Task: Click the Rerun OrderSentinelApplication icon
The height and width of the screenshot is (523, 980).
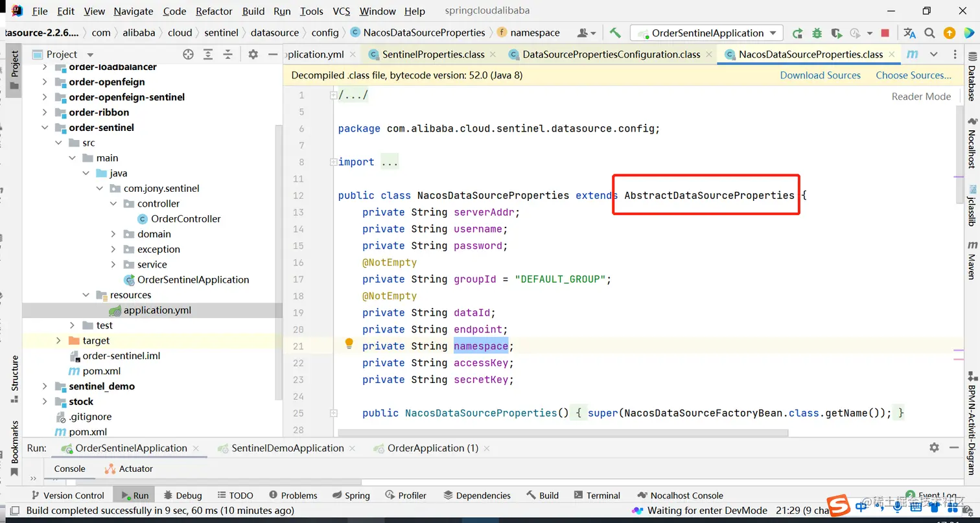Action: (797, 33)
